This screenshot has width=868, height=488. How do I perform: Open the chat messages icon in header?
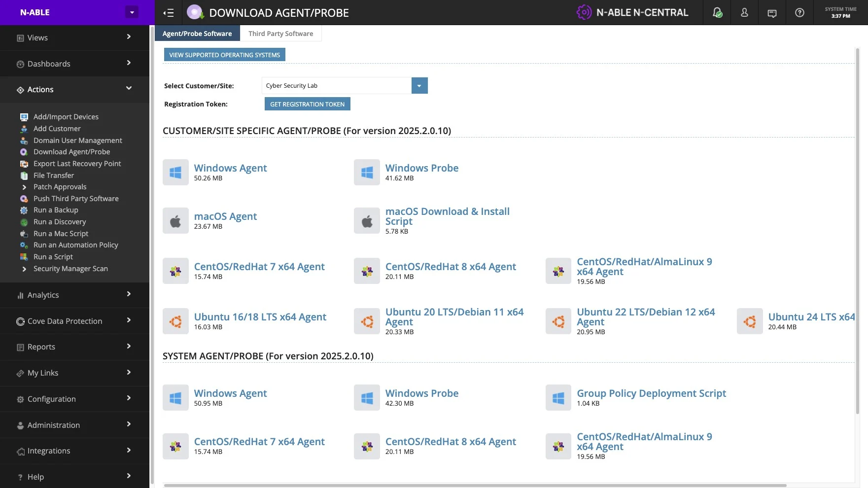[x=772, y=13]
